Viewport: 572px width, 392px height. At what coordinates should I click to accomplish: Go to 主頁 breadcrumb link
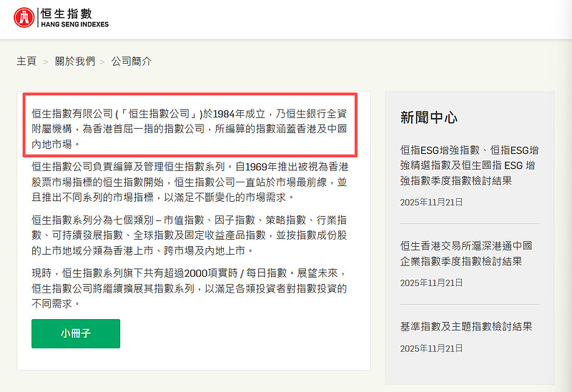coord(26,61)
